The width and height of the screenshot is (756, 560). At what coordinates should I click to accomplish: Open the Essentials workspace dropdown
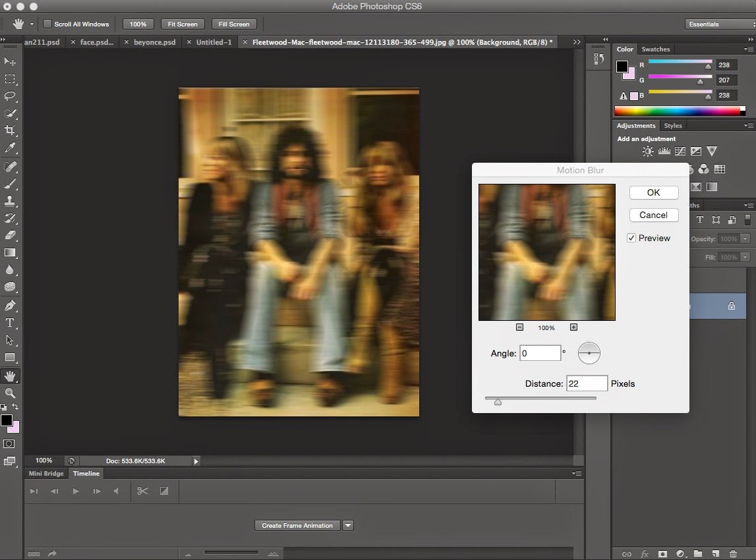(x=720, y=24)
